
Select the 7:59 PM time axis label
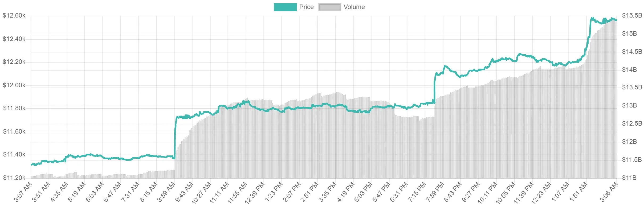(435, 192)
